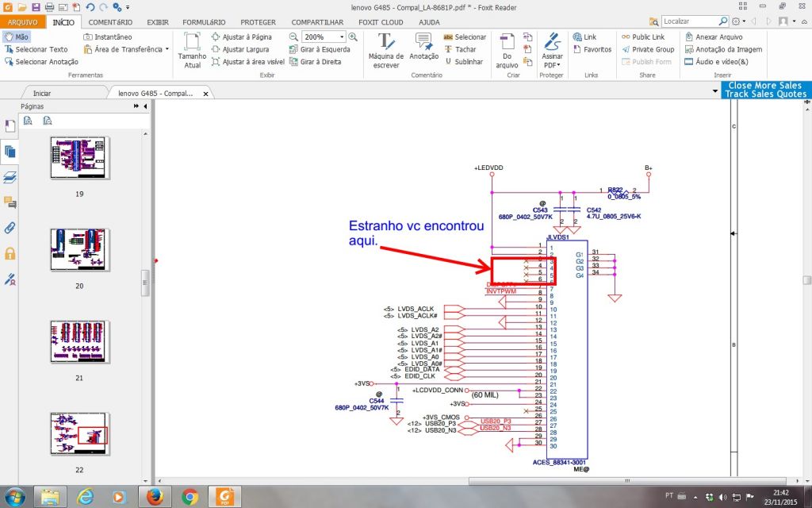The image size is (812, 508).
Task: Switch to the FOXIT CLOUD tab
Action: point(381,22)
